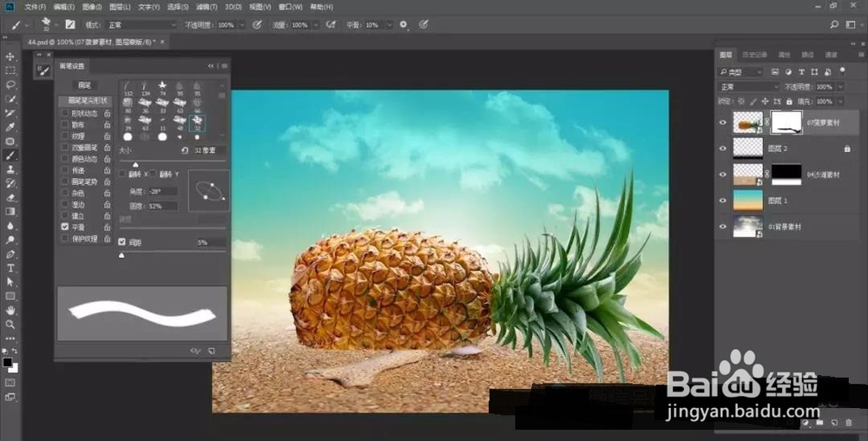Switch to the 通道 tab
Image resolution: width=868 pixels, height=441 pixels.
[831, 55]
